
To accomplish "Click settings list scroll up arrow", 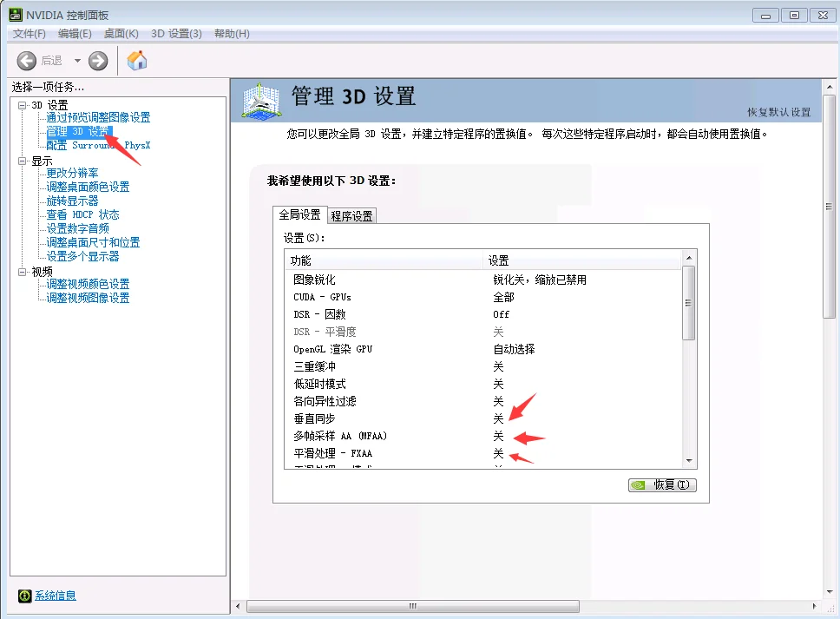I will [x=690, y=258].
